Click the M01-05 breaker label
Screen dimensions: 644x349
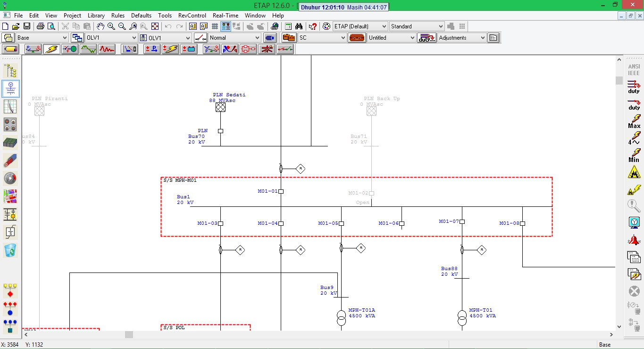point(328,223)
